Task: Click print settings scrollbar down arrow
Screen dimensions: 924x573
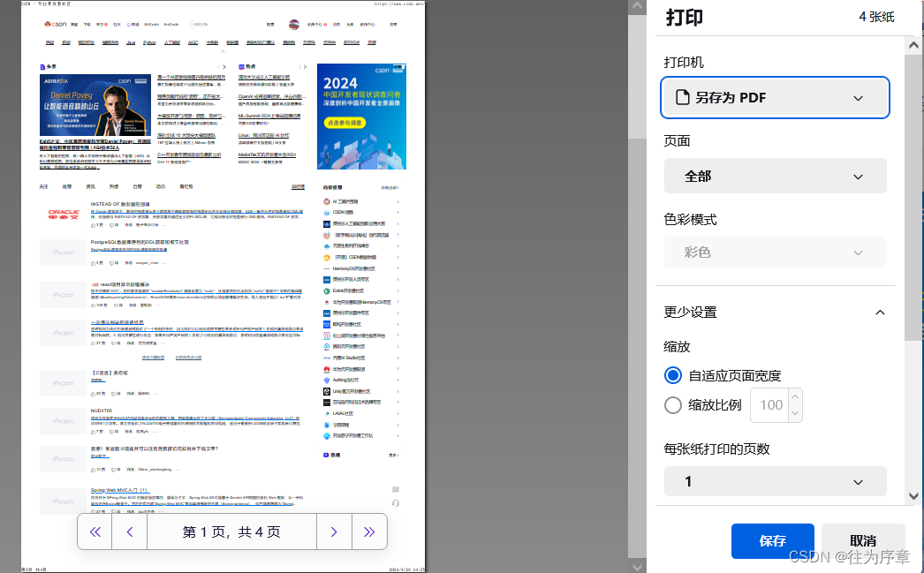Action: (913, 496)
